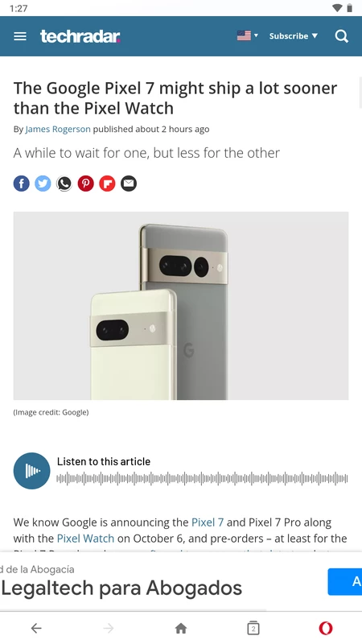Image resolution: width=362 pixels, height=644 pixels.
Task: Open author James Rogerson's profile
Action: point(58,129)
